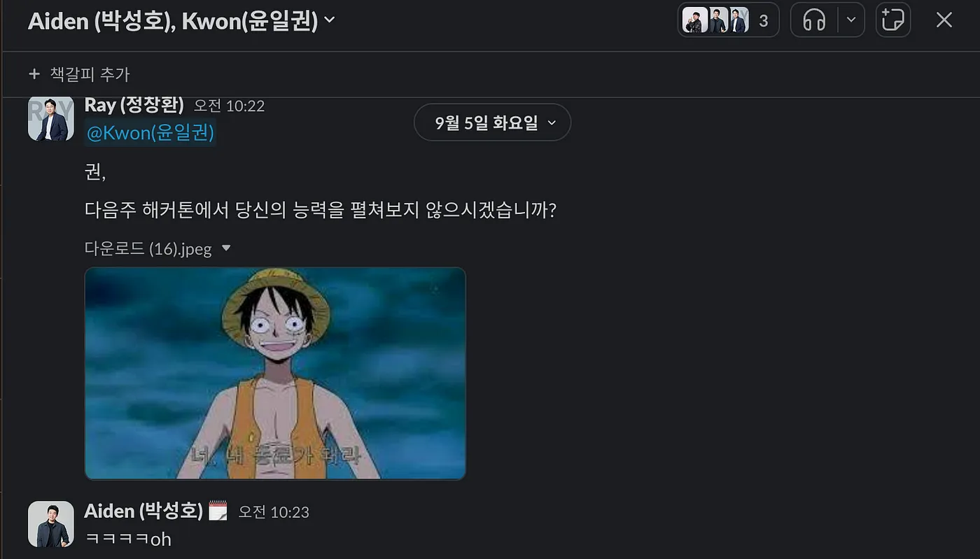The image size is (980, 559).
Task: Open the @Kwon(윤일권) mention link
Action: click(x=150, y=132)
